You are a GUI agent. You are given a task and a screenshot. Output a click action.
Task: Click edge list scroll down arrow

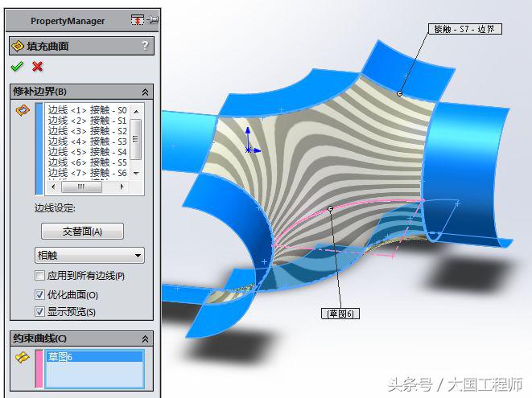click(x=136, y=173)
